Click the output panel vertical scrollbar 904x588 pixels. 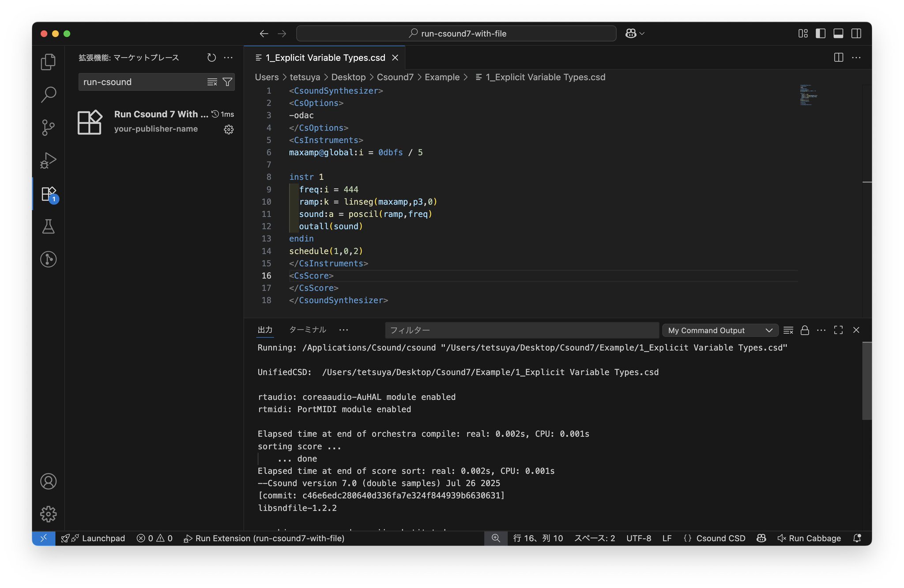coord(867,381)
